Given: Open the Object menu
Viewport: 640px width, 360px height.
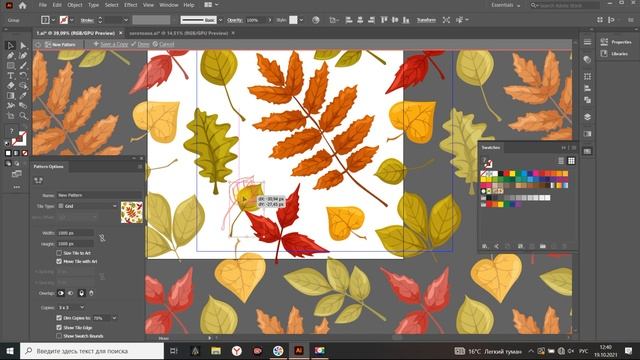Looking at the screenshot, I should click(x=75, y=5).
